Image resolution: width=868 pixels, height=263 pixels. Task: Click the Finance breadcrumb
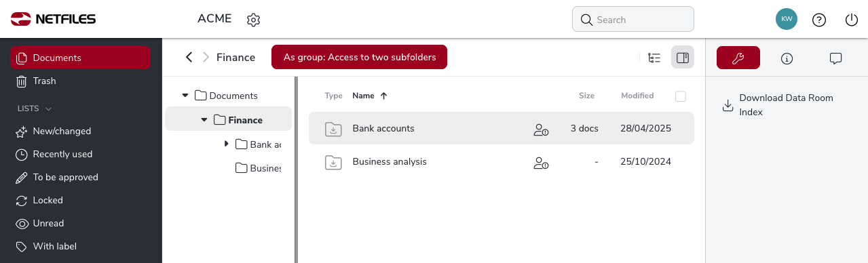tap(235, 58)
